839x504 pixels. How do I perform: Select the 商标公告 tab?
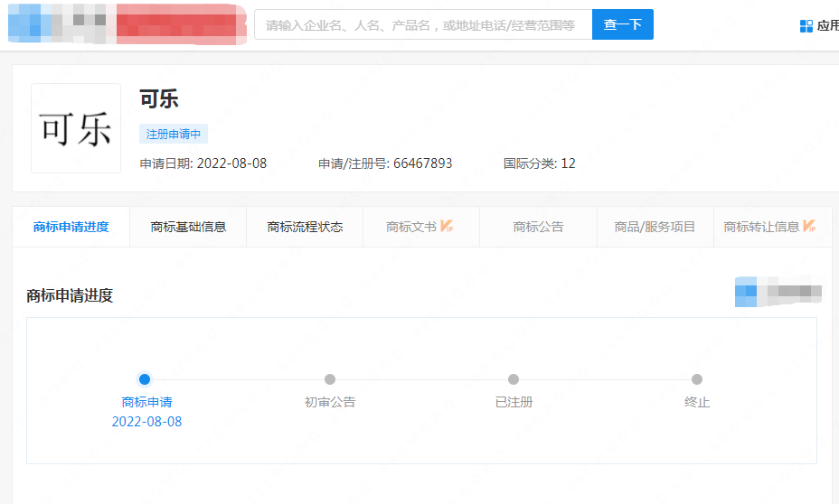pos(538,228)
